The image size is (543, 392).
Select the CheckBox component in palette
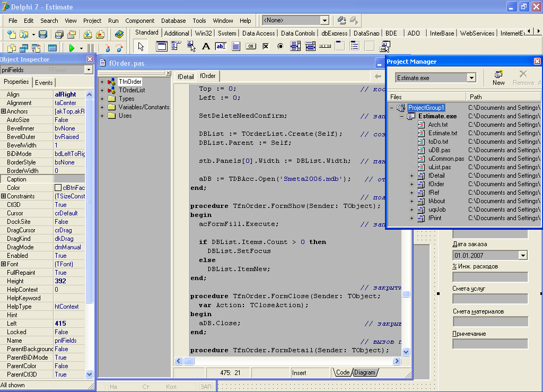click(266, 46)
